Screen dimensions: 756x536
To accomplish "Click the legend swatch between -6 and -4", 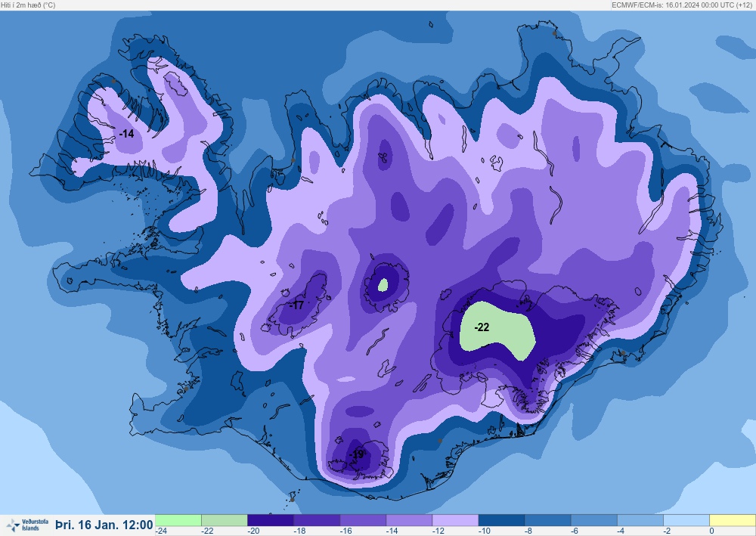I will click(x=594, y=520).
